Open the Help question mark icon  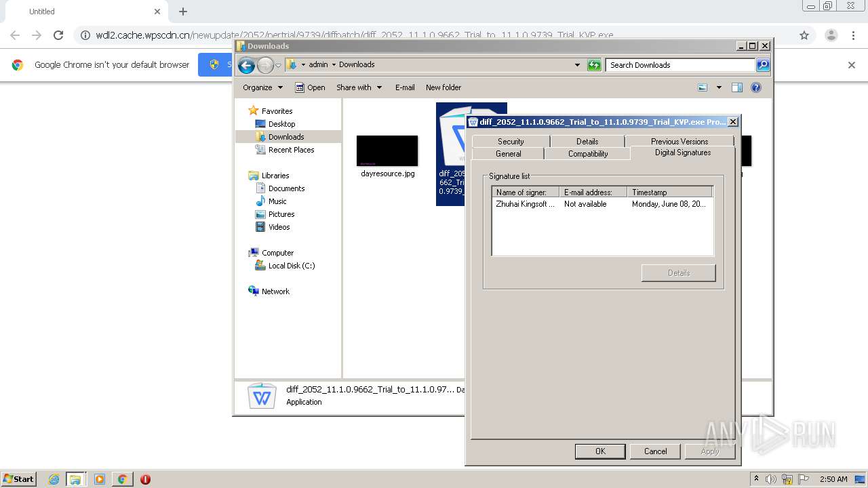[x=756, y=87]
